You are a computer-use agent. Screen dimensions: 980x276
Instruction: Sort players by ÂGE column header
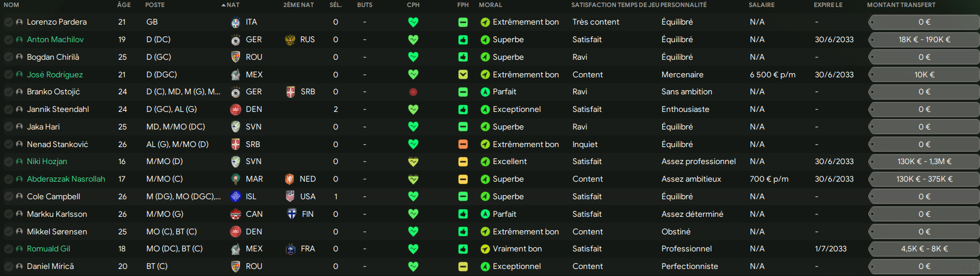pyautogui.click(x=124, y=5)
